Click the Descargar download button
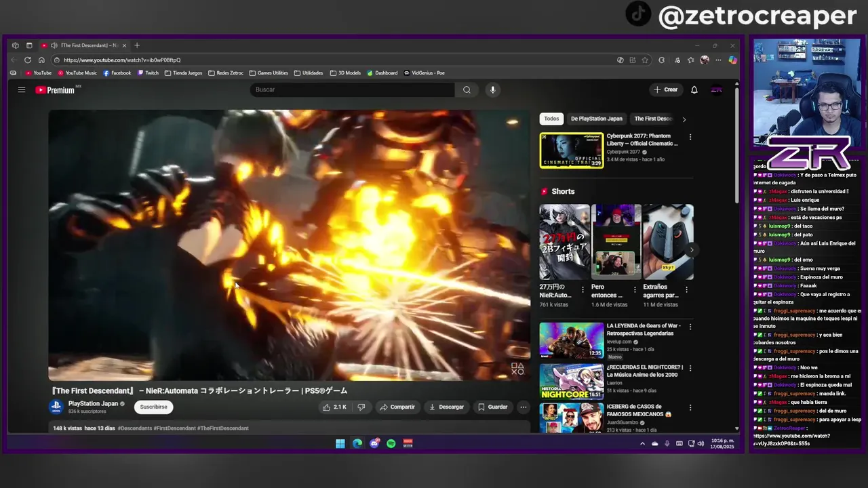The height and width of the screenshot is (488, 868). coord(446,407)
